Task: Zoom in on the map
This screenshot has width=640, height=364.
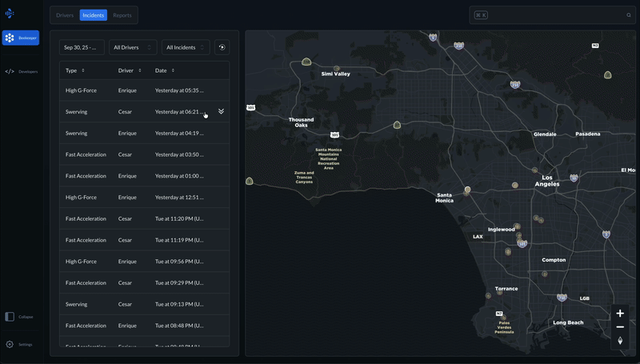Action: (x=620, y=314)
